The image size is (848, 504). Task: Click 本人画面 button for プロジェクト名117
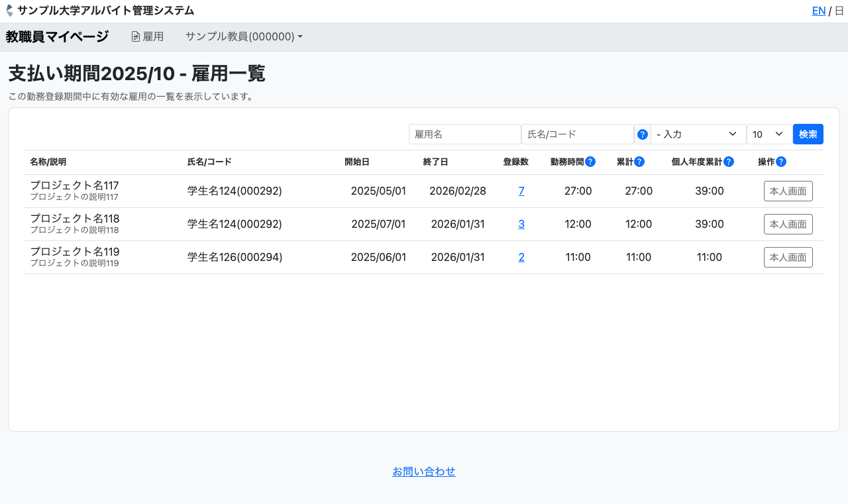(x=788, y=191)
